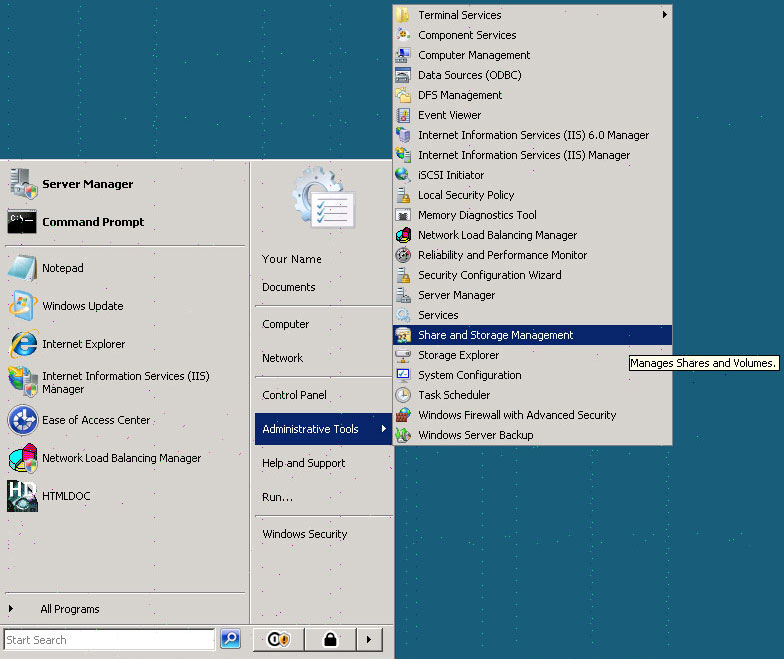Image resolution: width=784 pixels, height=659 pixels.
Task: Click the user account picture thumbnail
Action: [x=324, y=198]
